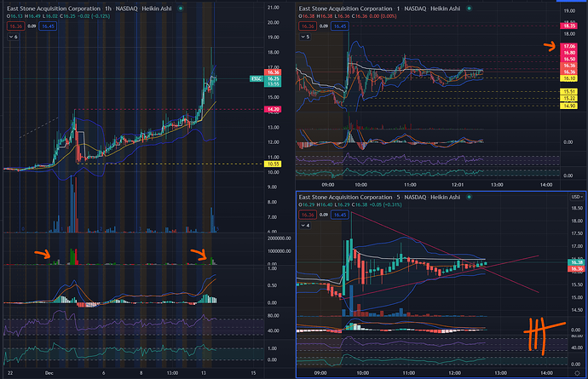This screenshot has width=588, height=379.
Task: Open the USD currency dropdown
Action: (x=577, y=197)
